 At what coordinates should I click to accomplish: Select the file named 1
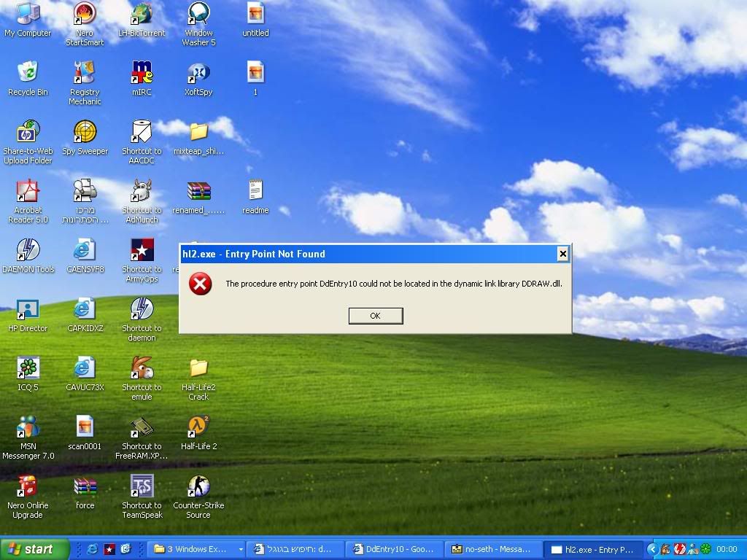click(x=255, y=79)
